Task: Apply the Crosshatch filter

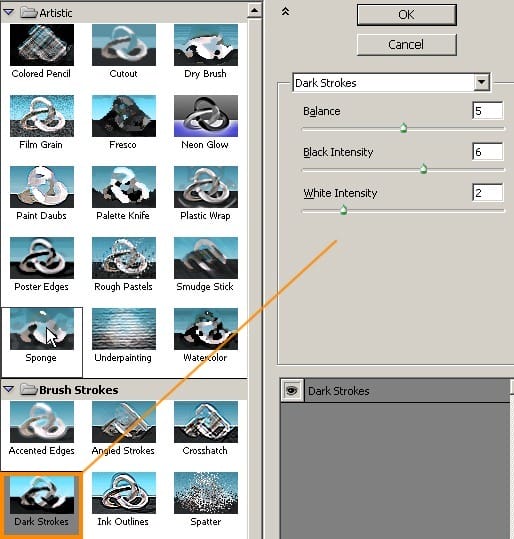Action: (x=206, y=422)
